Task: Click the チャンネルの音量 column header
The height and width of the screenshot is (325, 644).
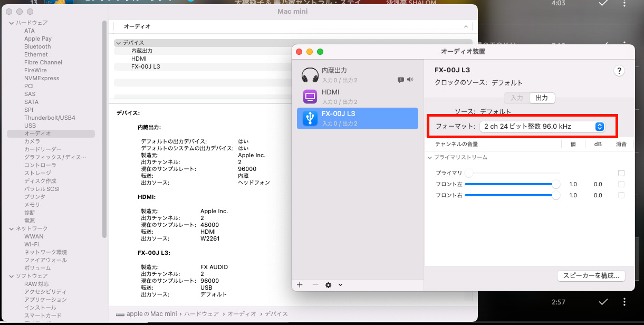Action: tap(457, 144)
